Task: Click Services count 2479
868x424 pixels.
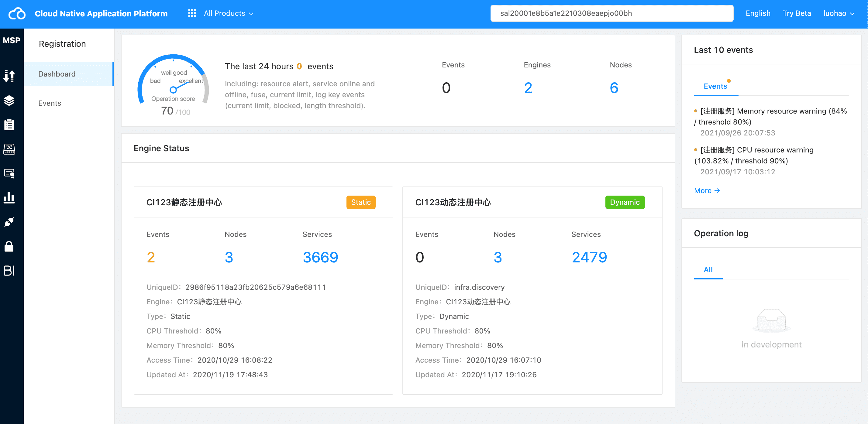Action: [589, 257]
